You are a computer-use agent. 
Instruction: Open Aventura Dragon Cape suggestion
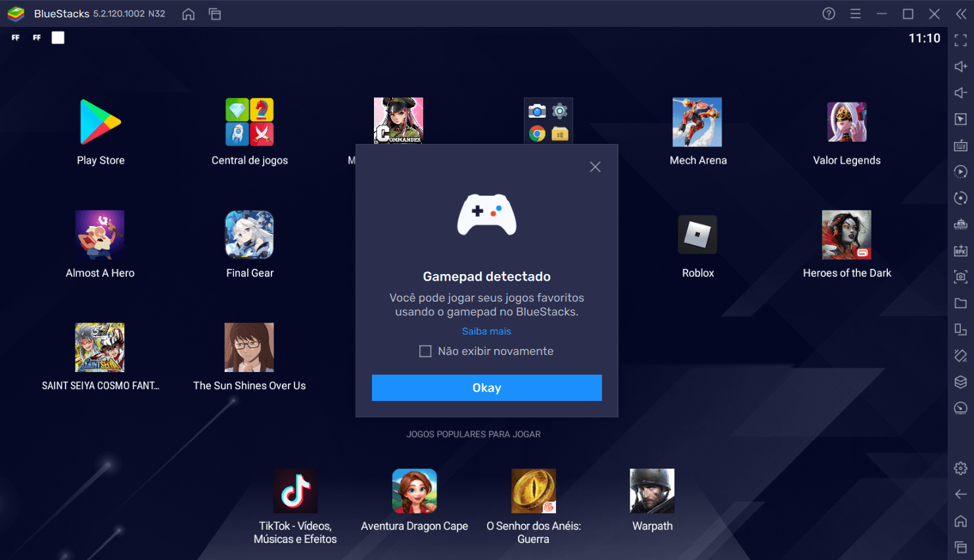pos(415,491)
